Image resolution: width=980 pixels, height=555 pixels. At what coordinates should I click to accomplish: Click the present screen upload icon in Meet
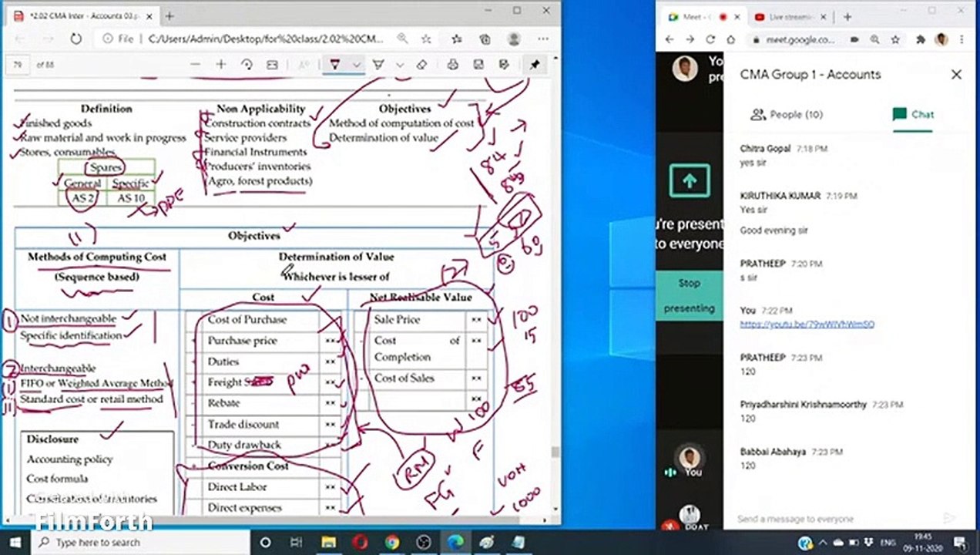click(689, 181)
